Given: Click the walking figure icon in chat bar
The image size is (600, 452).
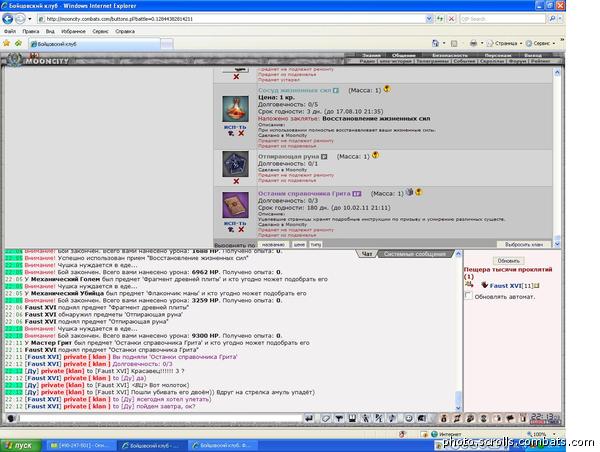Looking at the screenshot, I should pos(366,419).
